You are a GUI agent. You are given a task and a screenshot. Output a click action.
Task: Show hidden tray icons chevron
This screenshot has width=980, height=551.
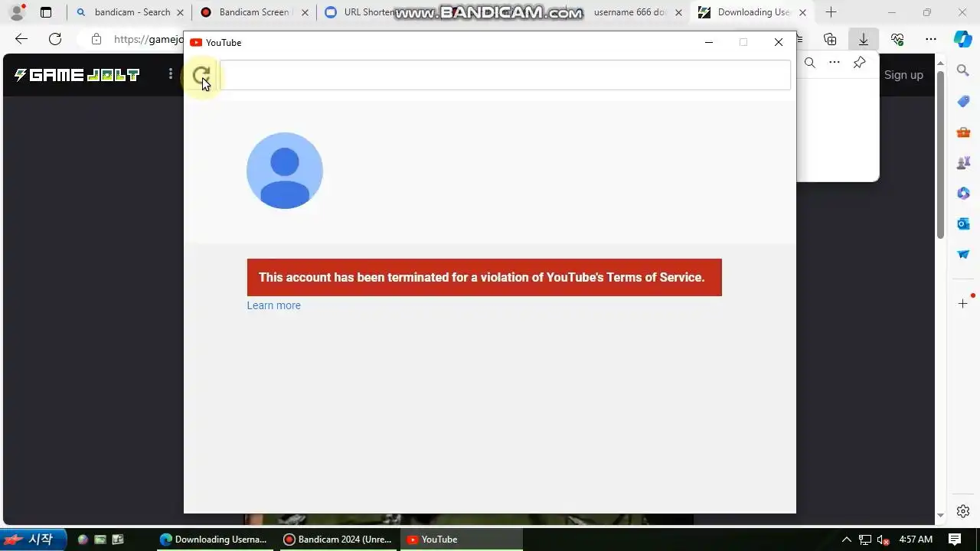(846, 540)
